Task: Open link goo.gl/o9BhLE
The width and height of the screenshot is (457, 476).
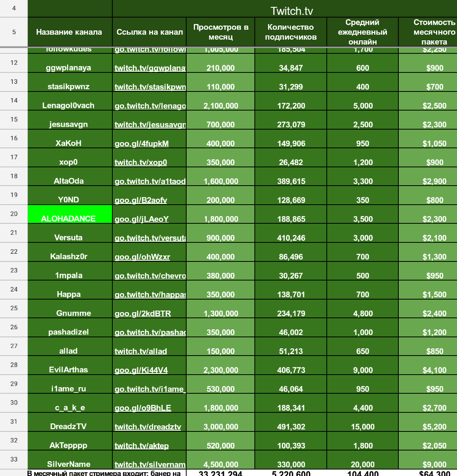Action: pyautogui.click(x=143, y=408)
